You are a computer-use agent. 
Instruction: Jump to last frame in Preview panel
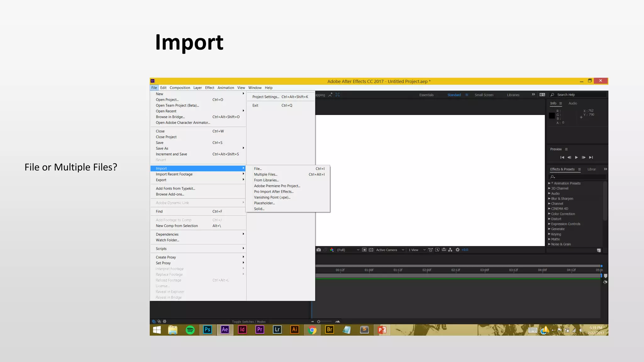tap(591, 157)
